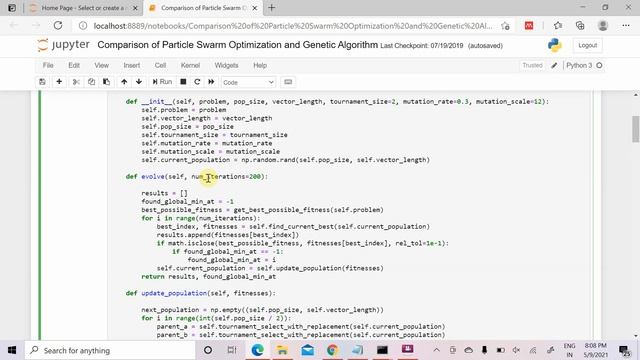Open browser Collections icon
Screen dimensions: 640x360
pyautogui.click(x=580, y=26)
